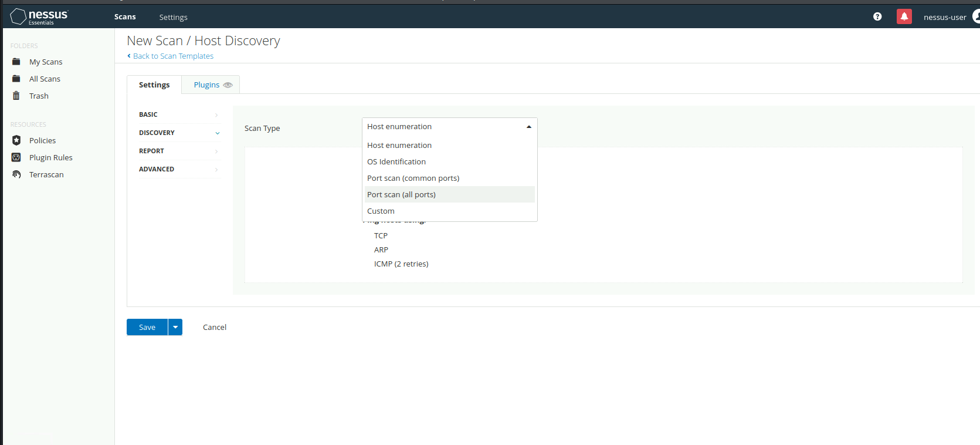
Task: Click the Trash bin icon
Action: click(x=16, y=96)
